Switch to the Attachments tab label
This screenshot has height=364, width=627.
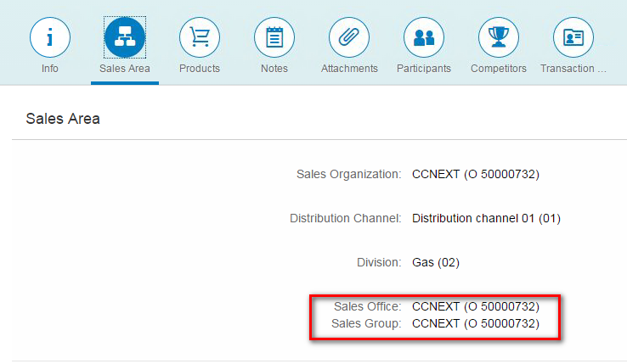tap(349, 69)
